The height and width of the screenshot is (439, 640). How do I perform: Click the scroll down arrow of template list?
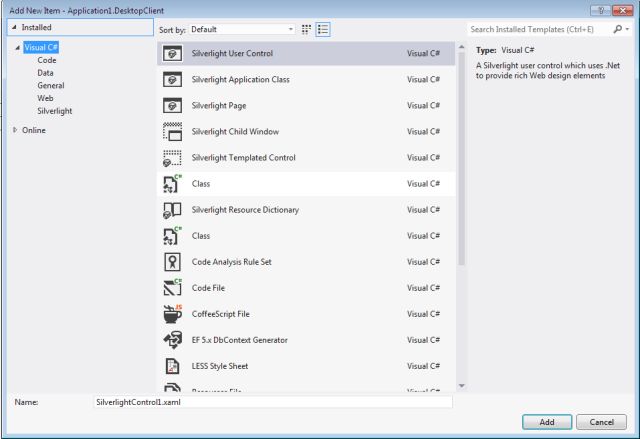462,386
